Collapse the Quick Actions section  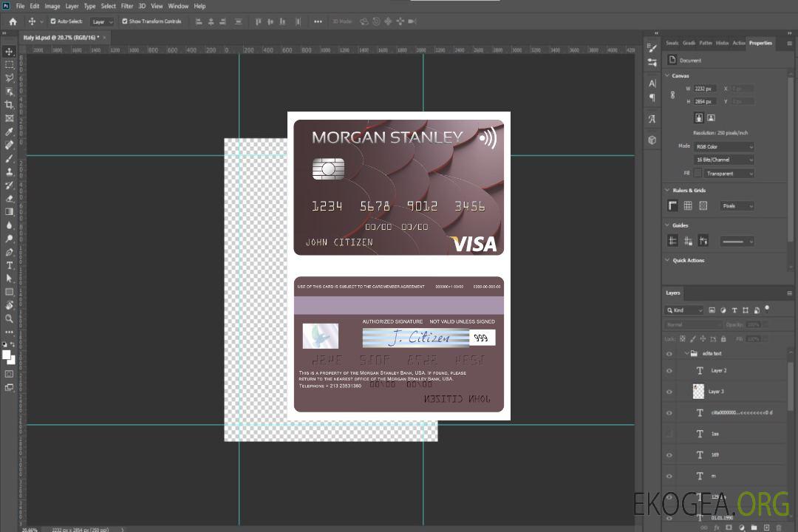[667, 260]
